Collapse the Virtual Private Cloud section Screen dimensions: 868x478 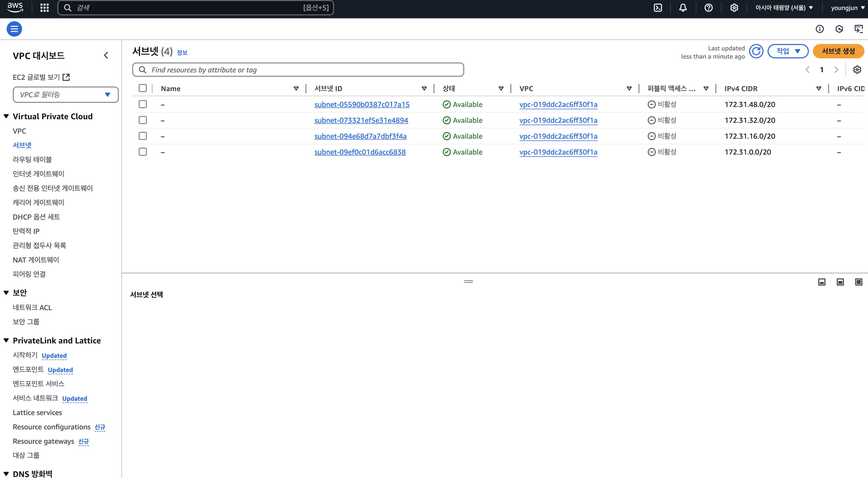coord(6,116)
